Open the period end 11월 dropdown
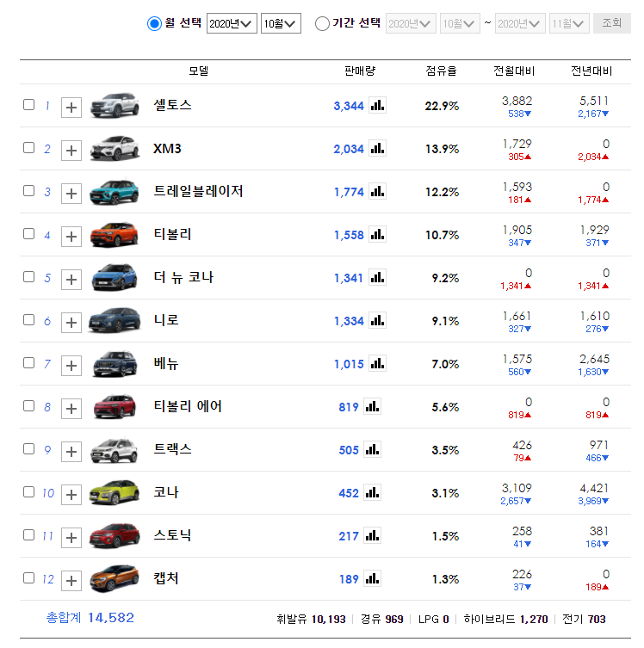The image size is (644, 648). point(569,23)
